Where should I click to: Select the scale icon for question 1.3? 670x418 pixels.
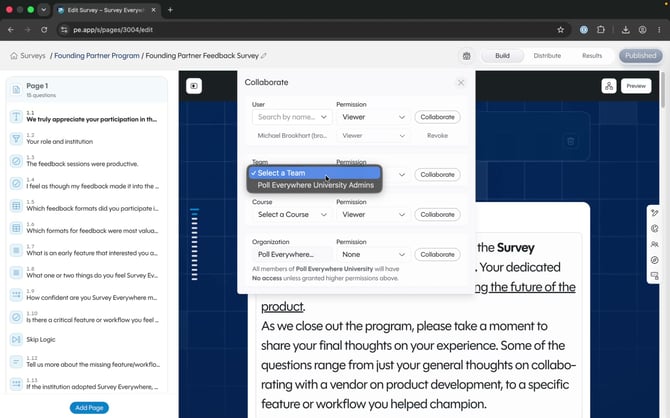16,161
